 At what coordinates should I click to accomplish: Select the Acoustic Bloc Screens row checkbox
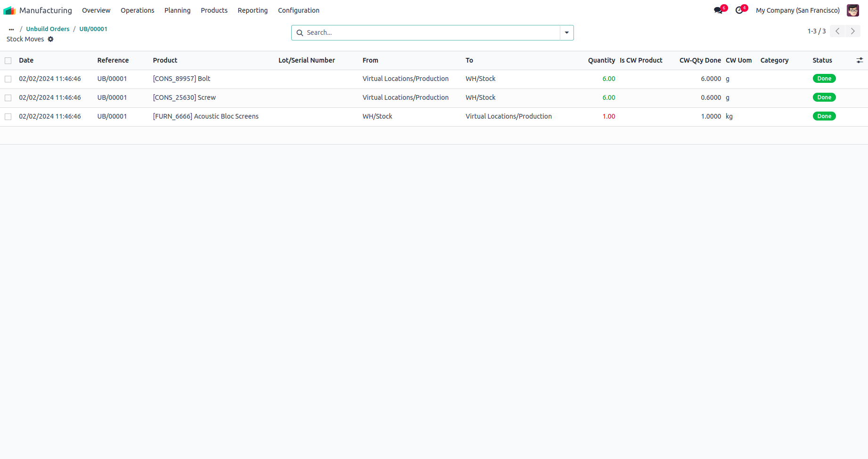(8, 117)
